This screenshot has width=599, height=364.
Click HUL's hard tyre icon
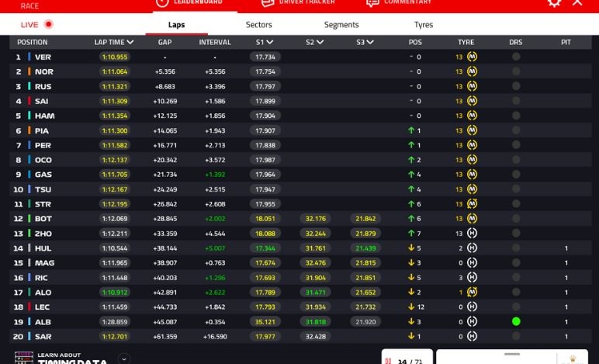tap(472, 248)
